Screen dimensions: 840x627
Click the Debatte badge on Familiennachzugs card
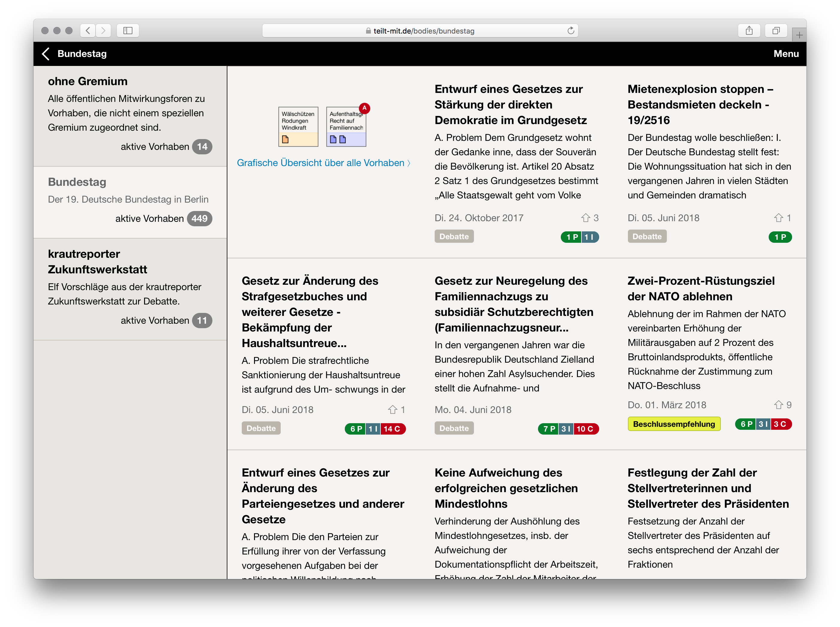454,428
